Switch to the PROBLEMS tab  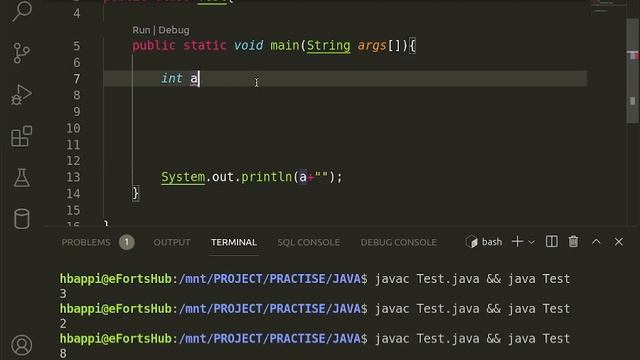coord(86,242)
